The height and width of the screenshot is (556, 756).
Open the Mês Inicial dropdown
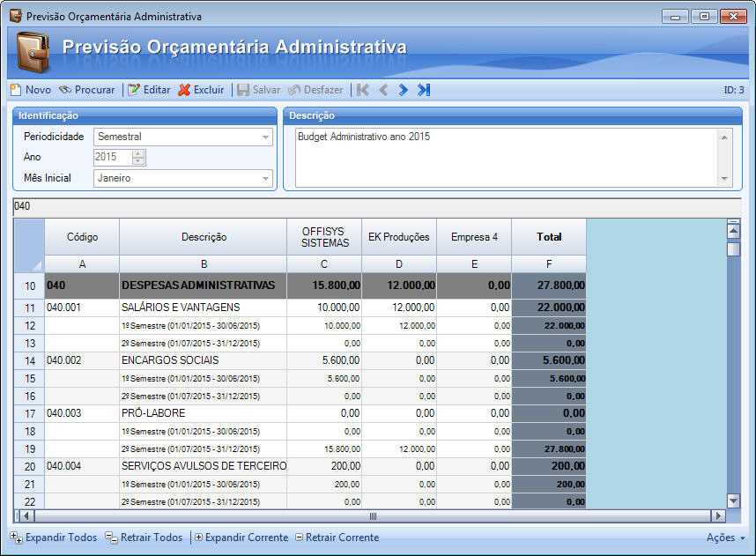click(x=265, y=178)
